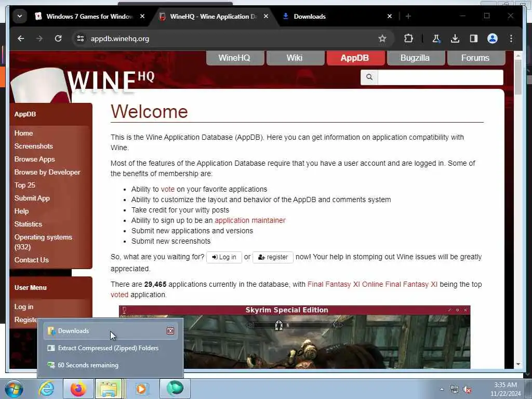Viewport: 532px width, 399px height.
Task: Open Final Fantasy XI Online link
Action: pyautogui.click(x=372, y=284)
